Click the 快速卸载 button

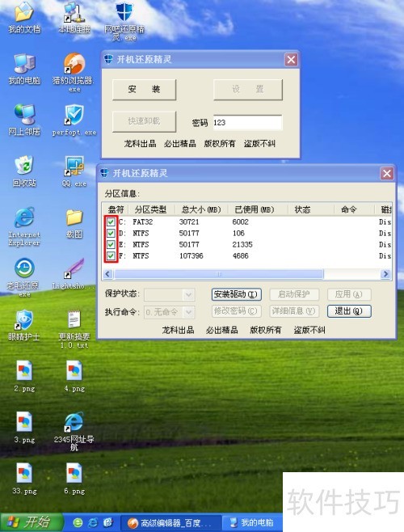coord(144,121)
